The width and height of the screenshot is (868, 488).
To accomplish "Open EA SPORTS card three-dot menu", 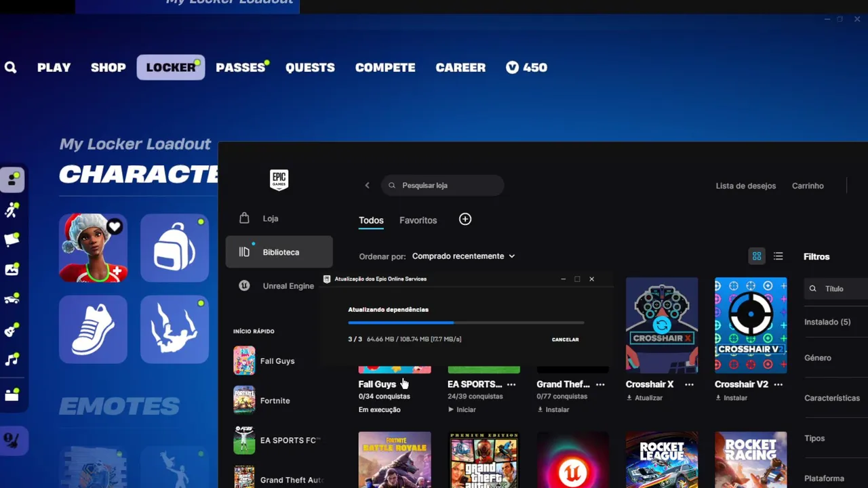I will 511,384.
